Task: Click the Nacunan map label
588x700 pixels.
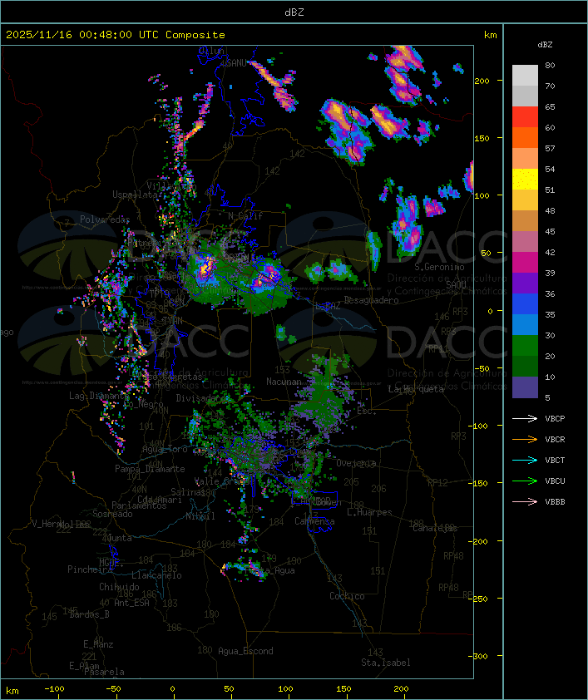Action: (x=284, y=382)
